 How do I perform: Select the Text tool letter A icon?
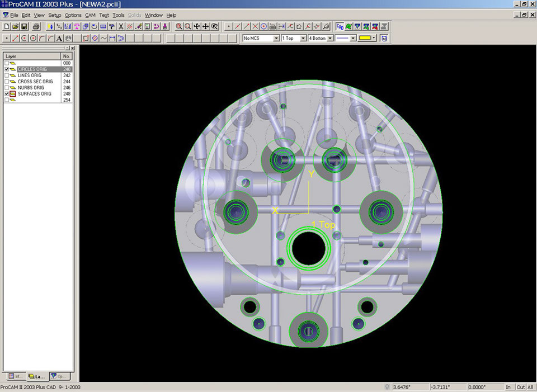point(59,39)
